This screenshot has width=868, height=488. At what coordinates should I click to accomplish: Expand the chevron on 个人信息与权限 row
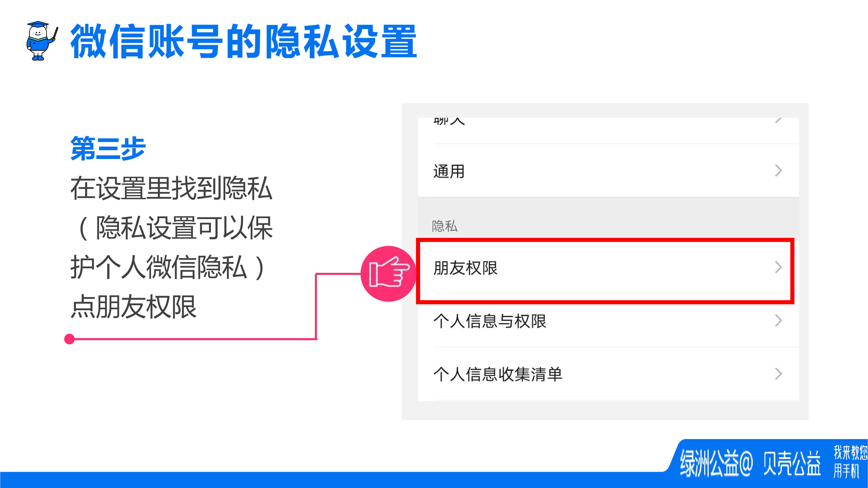pyautogui.click(x=778, y=321)
